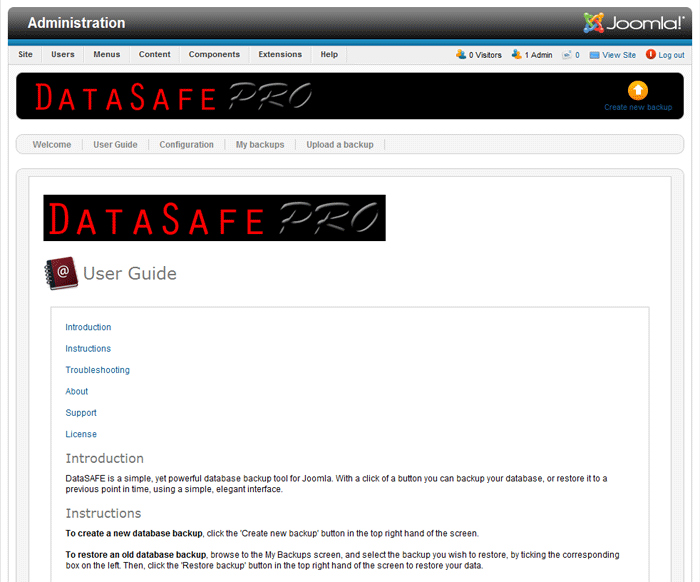Open the License link

coord(81,434)
